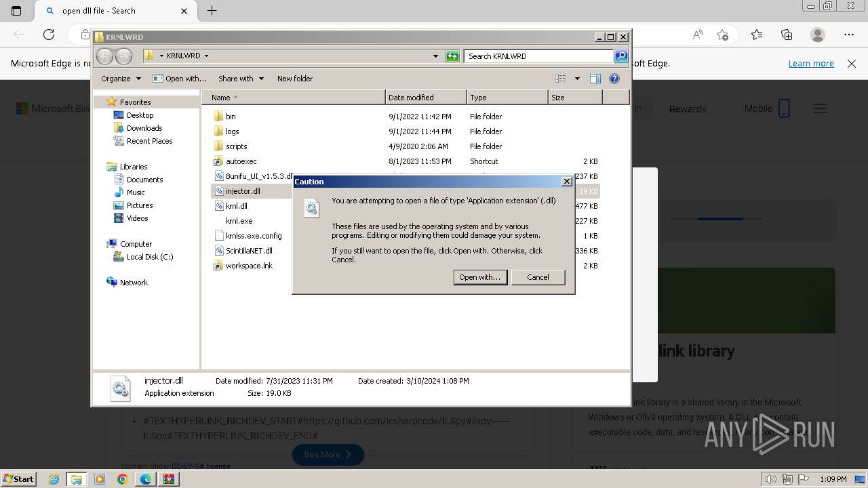Select the scripts folder
The width and height of the screenshot is (868, 488).
pyautogui.click(x=236, y=146)
